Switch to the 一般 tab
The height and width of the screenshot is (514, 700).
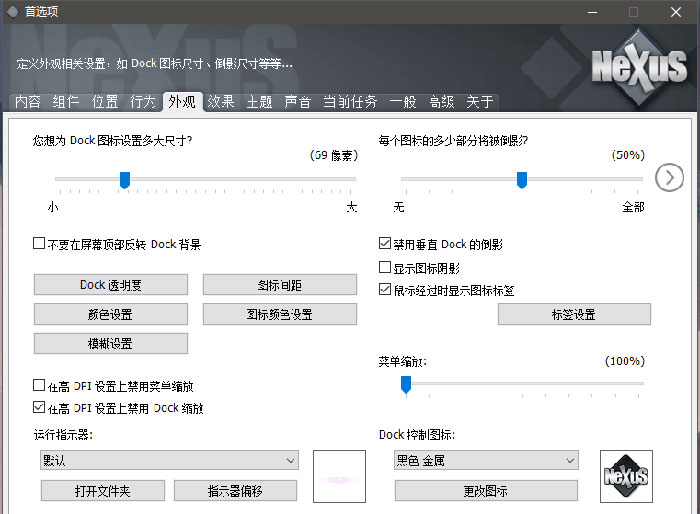point(403,102)
